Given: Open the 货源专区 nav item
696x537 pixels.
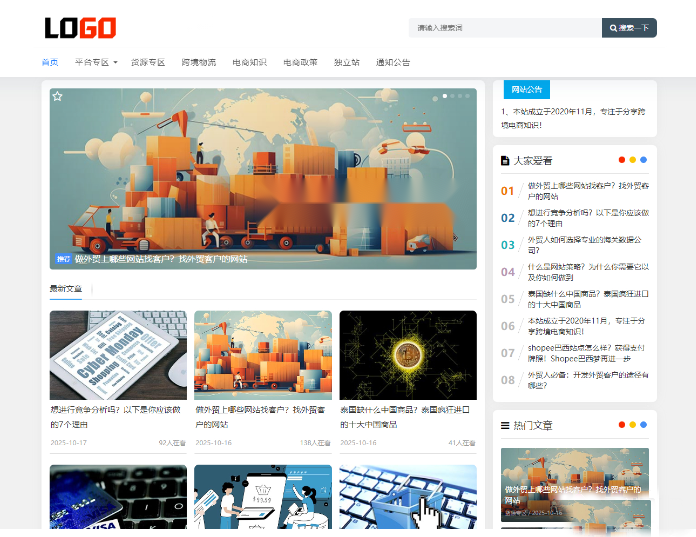Looking at the screenshot, I should (x=148, y=63).
